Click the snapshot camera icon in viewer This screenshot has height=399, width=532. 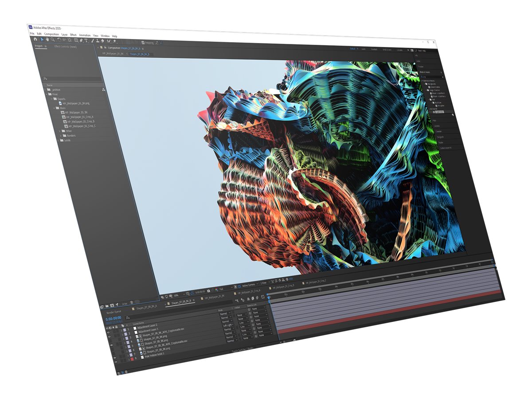tap(208, 290)
